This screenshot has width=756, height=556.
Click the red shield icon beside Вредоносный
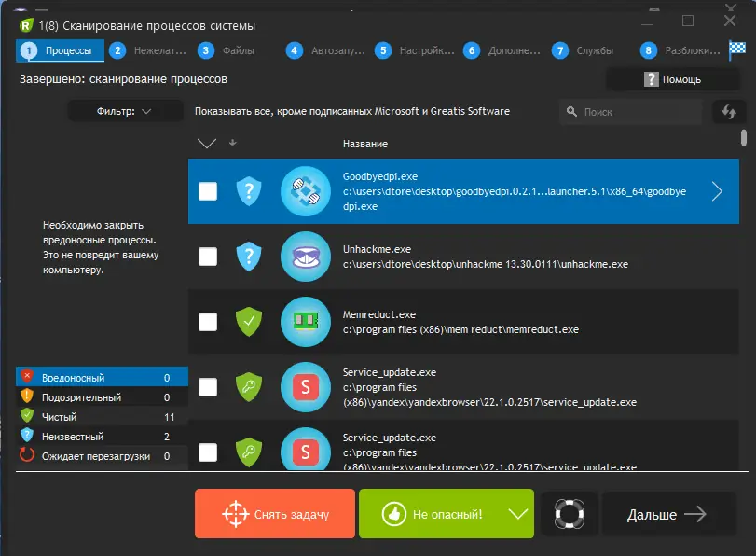pyautogui.click(x=27, y=376)
